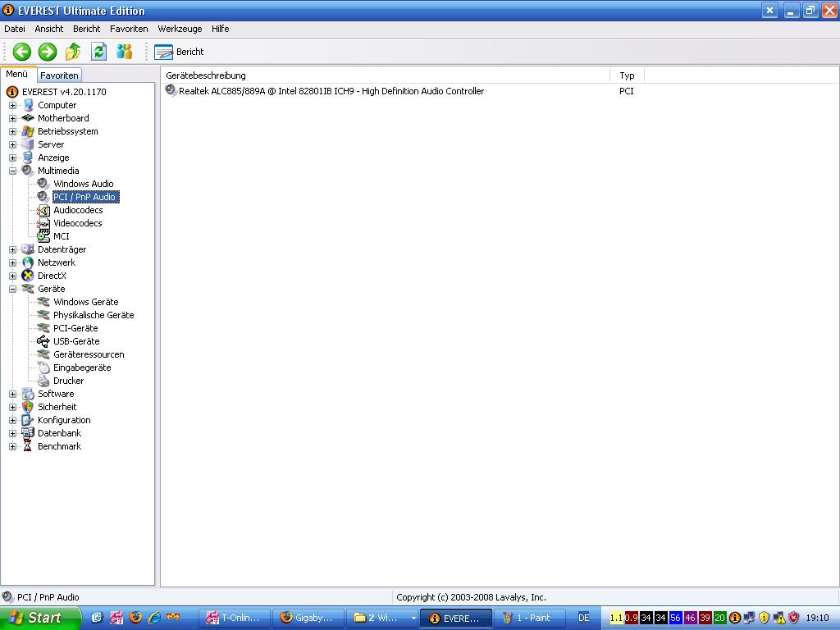
Task: Select Physikalische Geräte tree item
Action: coord(94,315)
